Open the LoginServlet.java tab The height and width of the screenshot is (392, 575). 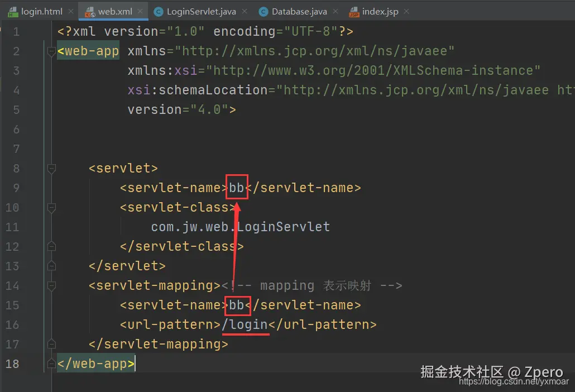click(201, 11)
